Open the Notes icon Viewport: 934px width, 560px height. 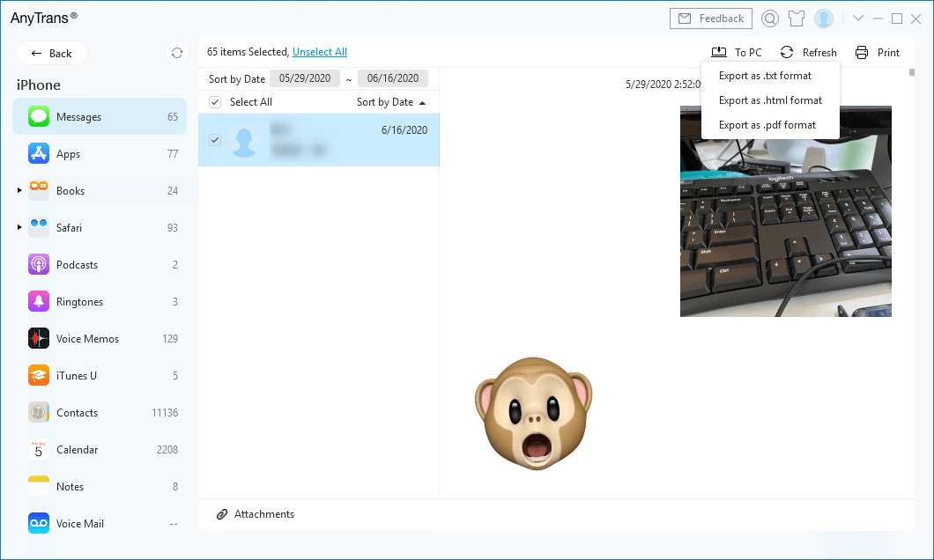tap(39, 486)
